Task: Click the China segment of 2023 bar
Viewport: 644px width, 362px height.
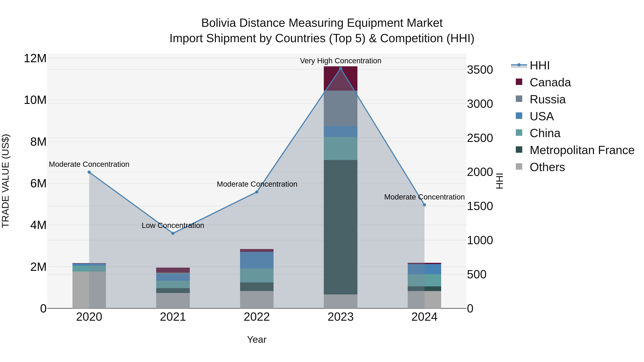Action: pos(340,148)
